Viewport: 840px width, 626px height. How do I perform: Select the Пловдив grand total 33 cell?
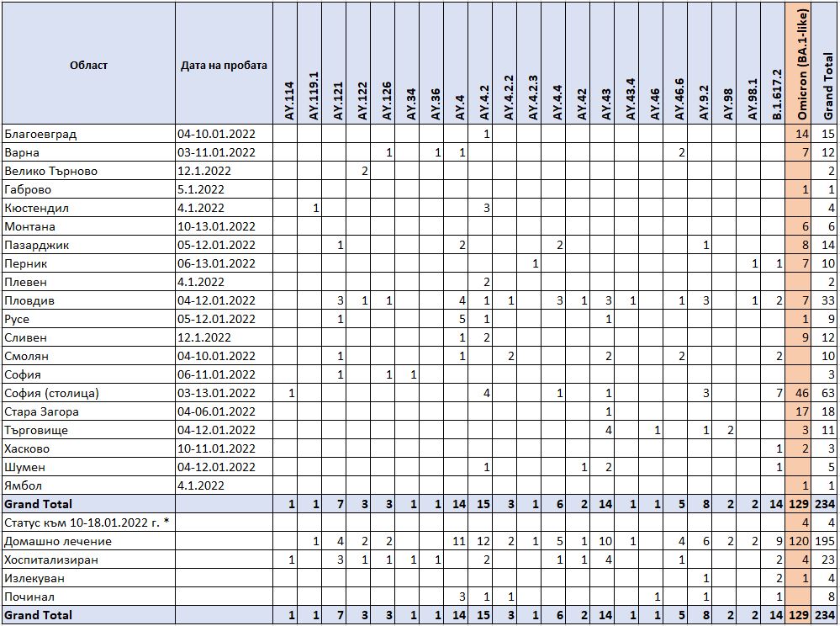tap(827, 300)
